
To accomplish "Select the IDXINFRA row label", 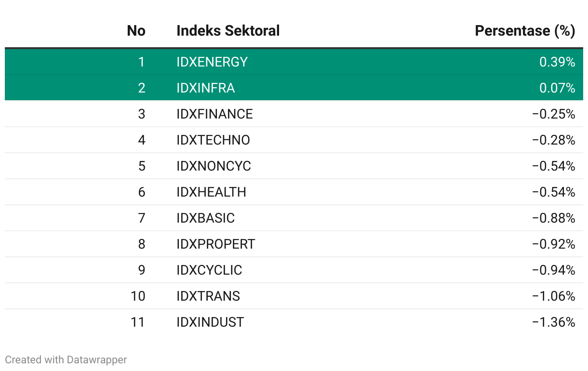I will point(206,88).
